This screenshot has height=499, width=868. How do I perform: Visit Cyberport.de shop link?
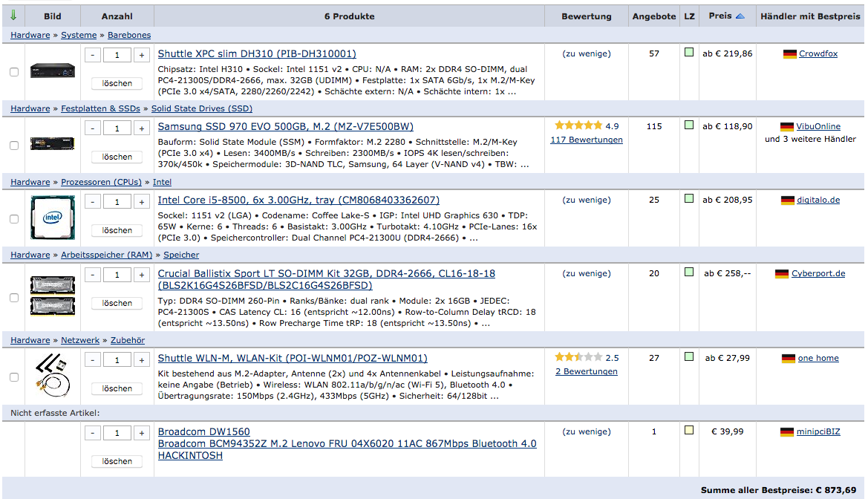click(818, 273)
